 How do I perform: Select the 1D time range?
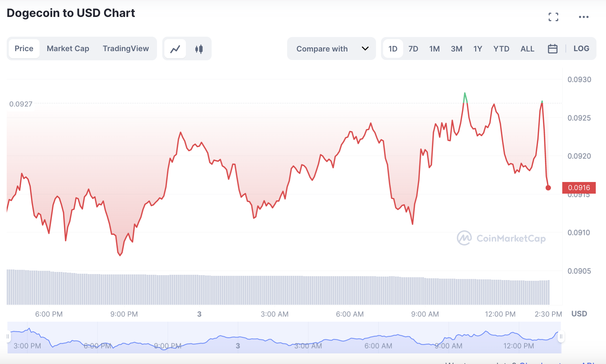[393, 49]
